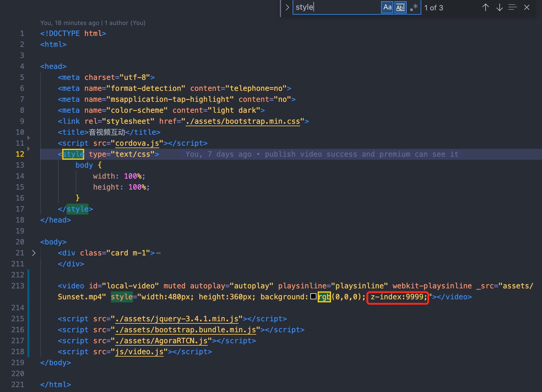Expand folded div at line 21
Screen dimensions: 542x392
34,253
